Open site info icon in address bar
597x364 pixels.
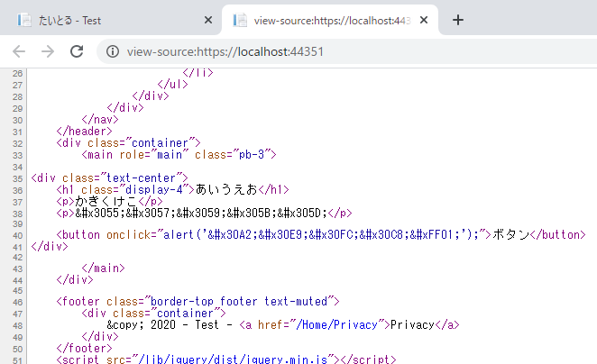(x=113, y=51)
